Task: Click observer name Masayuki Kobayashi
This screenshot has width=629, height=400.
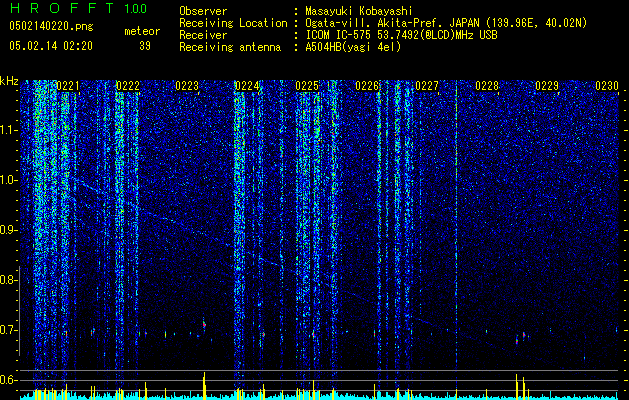Action: [x=359, y=12]
